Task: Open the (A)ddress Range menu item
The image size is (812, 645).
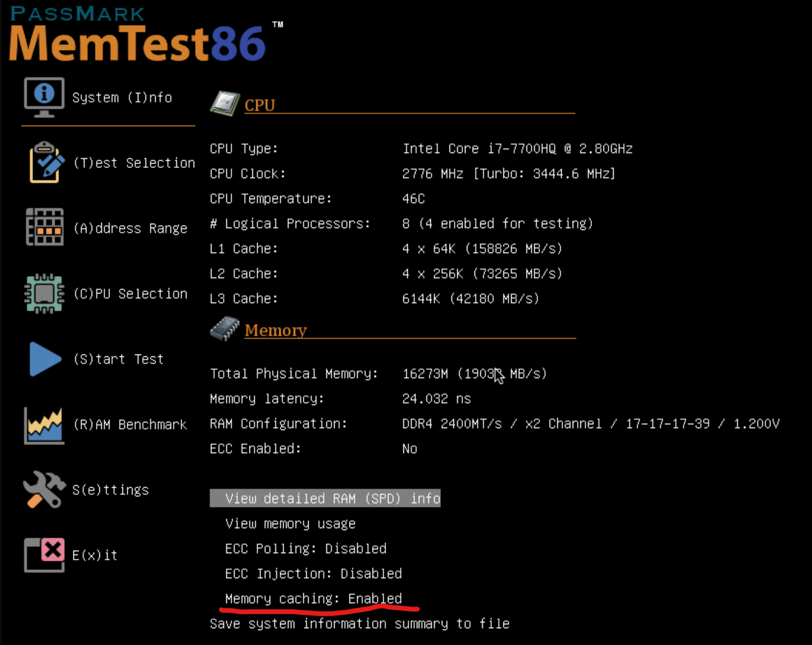Action: tap(130, 228)
